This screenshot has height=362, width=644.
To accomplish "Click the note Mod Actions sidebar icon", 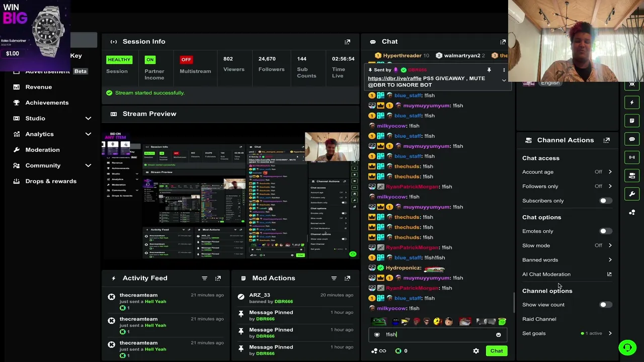I will pos(632,121).
